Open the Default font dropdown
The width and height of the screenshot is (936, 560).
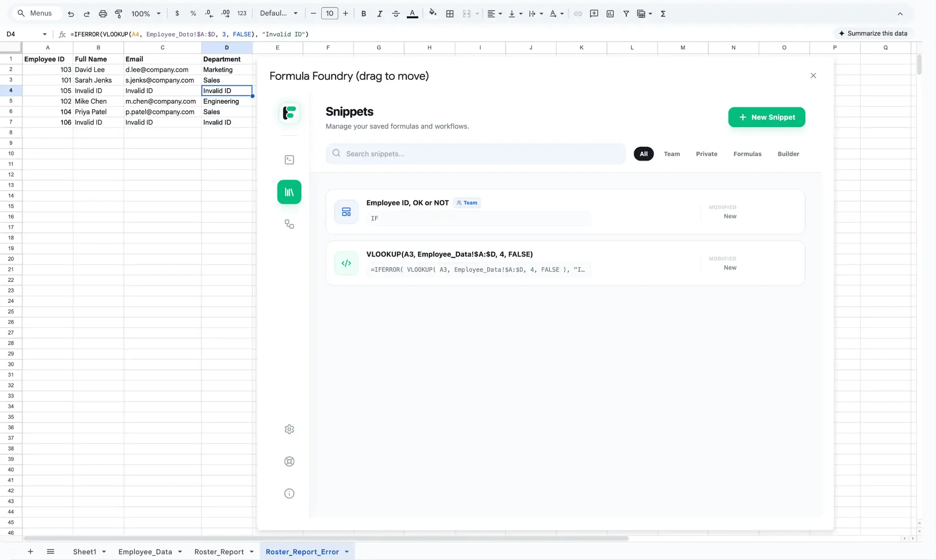(x=279, y=14)
